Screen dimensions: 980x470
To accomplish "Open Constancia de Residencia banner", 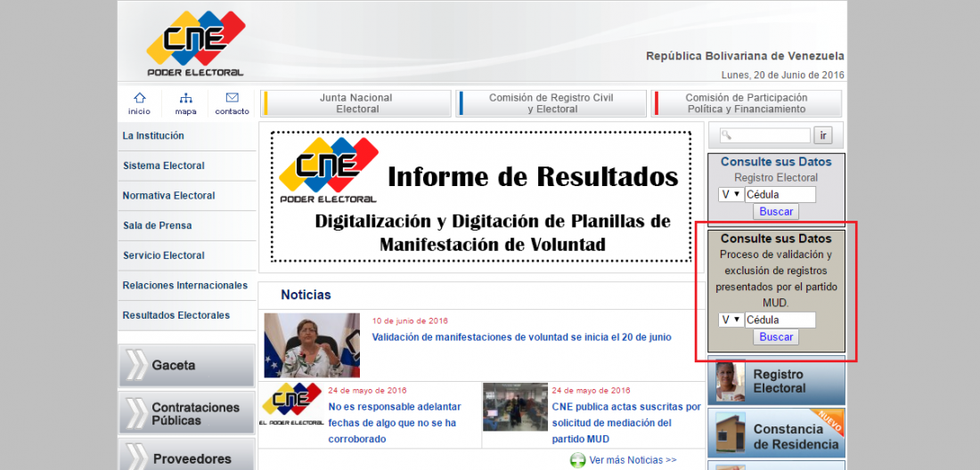I will (x=776, y=433).
